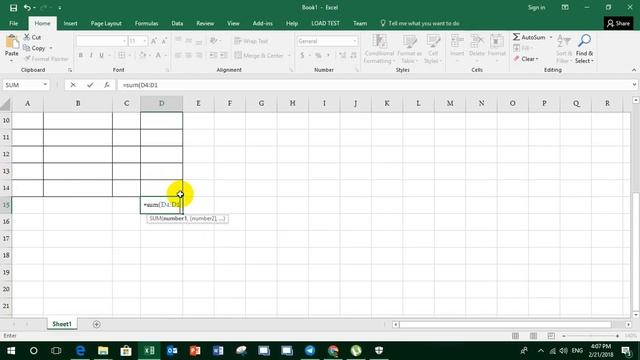The image size is (640, 360).
Task: Open the Microsoft Store taskbar icon
Action: [x=126, y=351]
